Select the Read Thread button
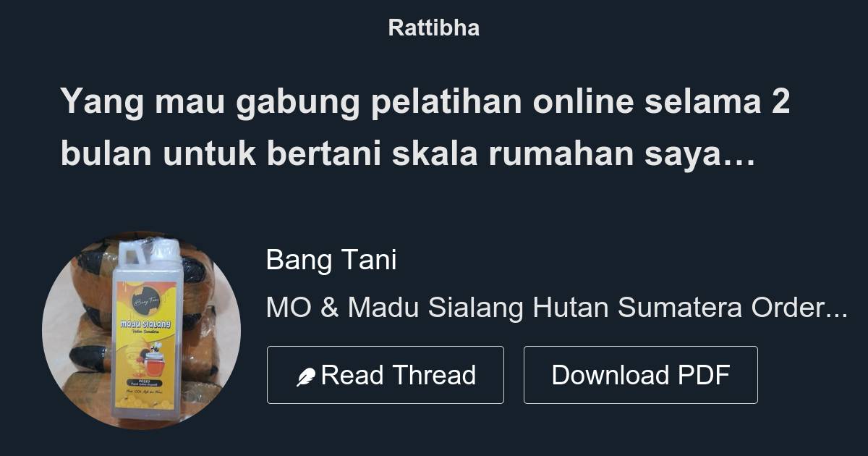This screenshot has width=868, height=456. tap(386, 375)
